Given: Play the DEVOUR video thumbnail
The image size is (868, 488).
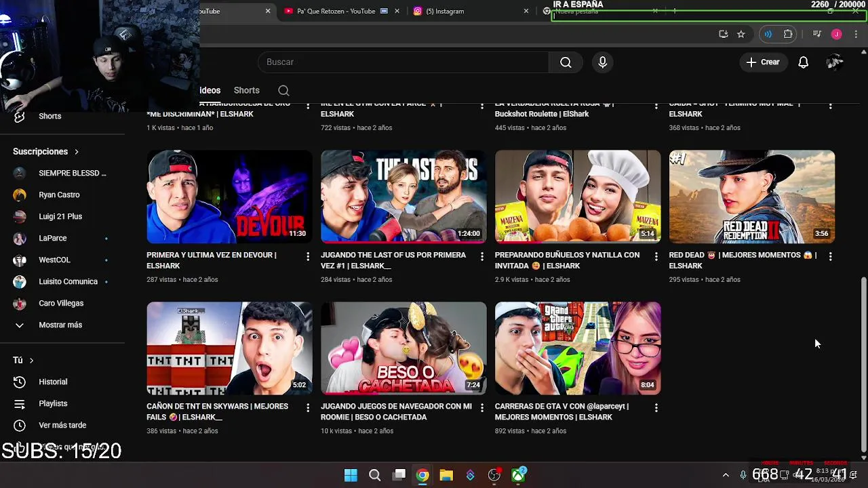Looking at the screenshot, I should click(229, 197).
